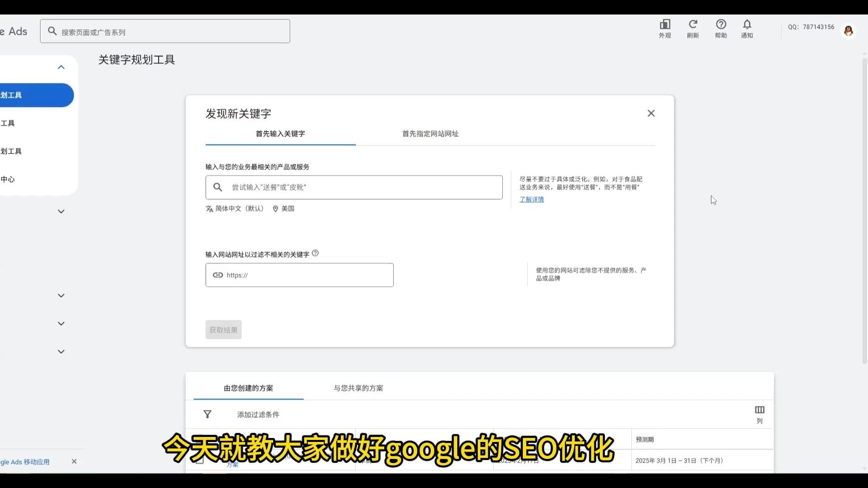Click the translate language icon
The image size is (868, 488).
209,209
